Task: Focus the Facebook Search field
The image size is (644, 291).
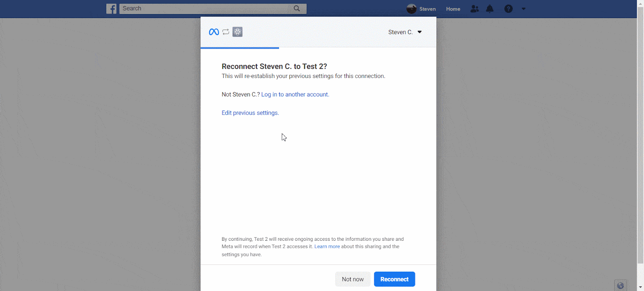Action: click(x=213, y=8)
